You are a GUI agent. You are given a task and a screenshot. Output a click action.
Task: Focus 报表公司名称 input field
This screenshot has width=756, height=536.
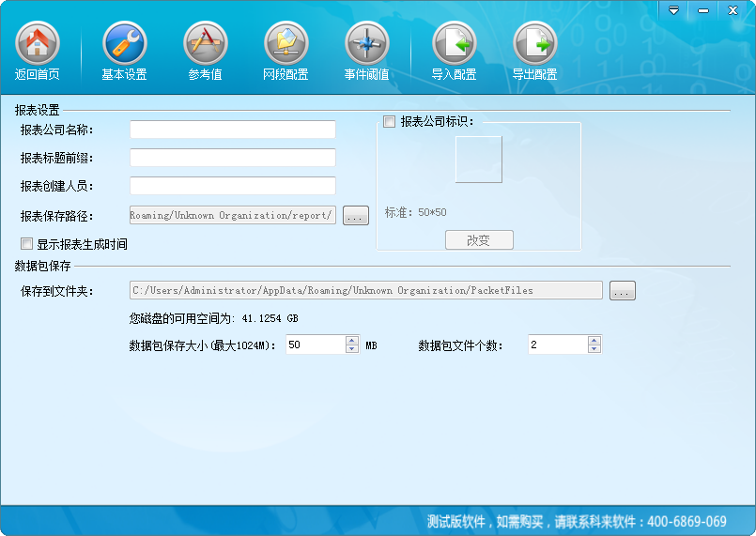point(233,130)
